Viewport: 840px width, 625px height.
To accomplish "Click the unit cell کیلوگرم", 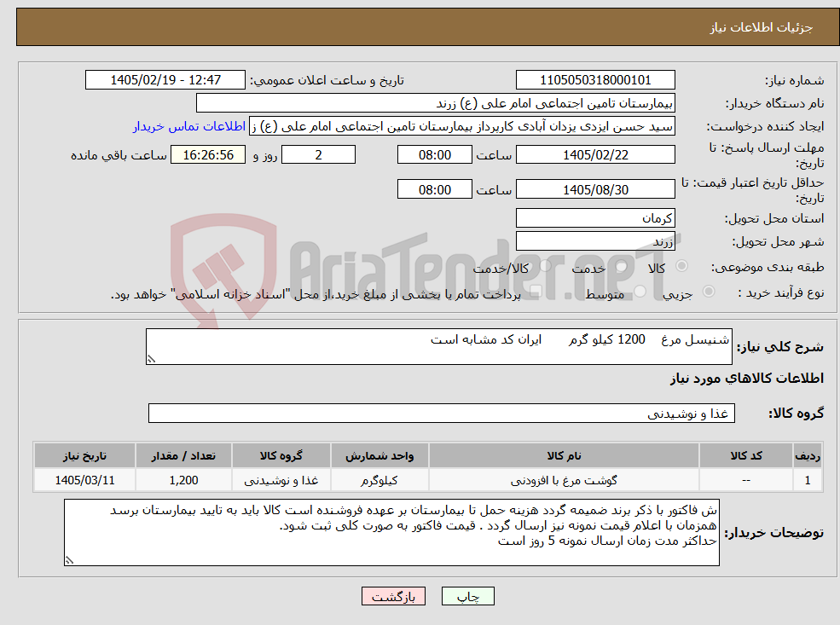I will pos(379,480).
